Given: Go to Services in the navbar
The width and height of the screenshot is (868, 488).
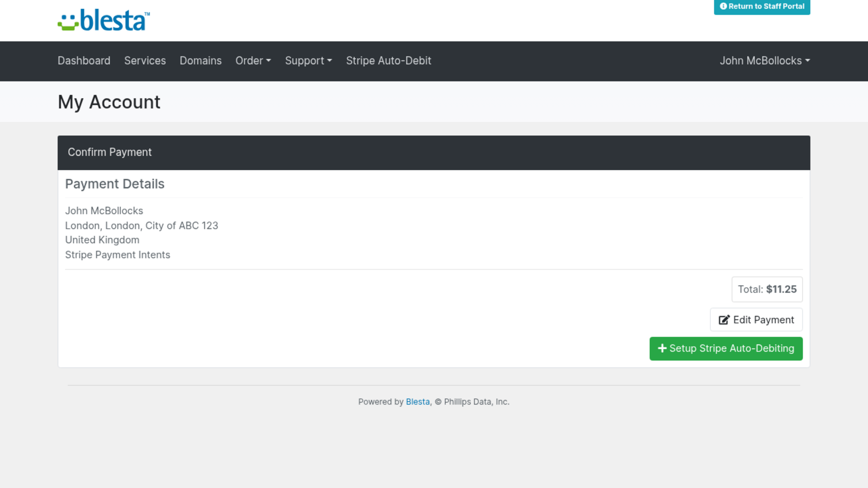Looking at the screenshot, I should point(145,61).
